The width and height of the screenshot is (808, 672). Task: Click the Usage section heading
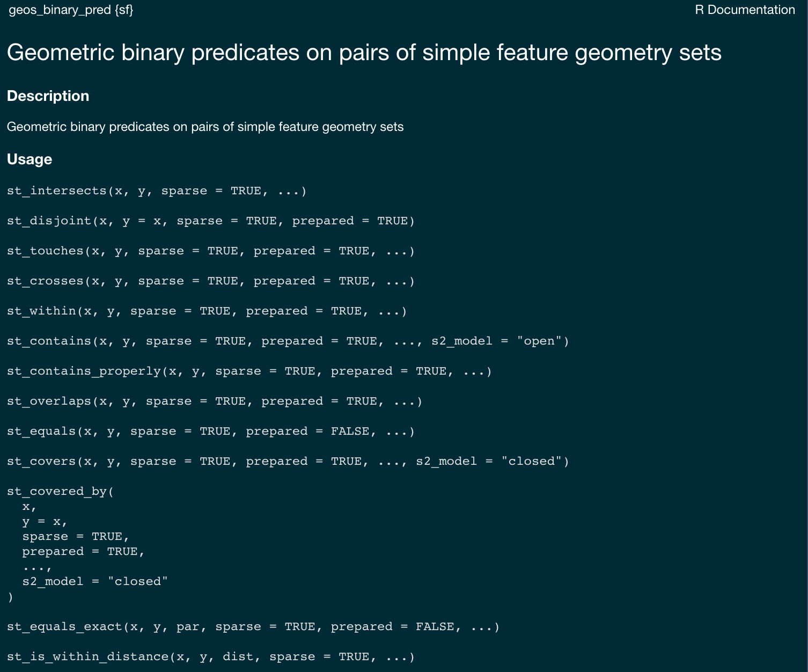(x=30, y=159)
